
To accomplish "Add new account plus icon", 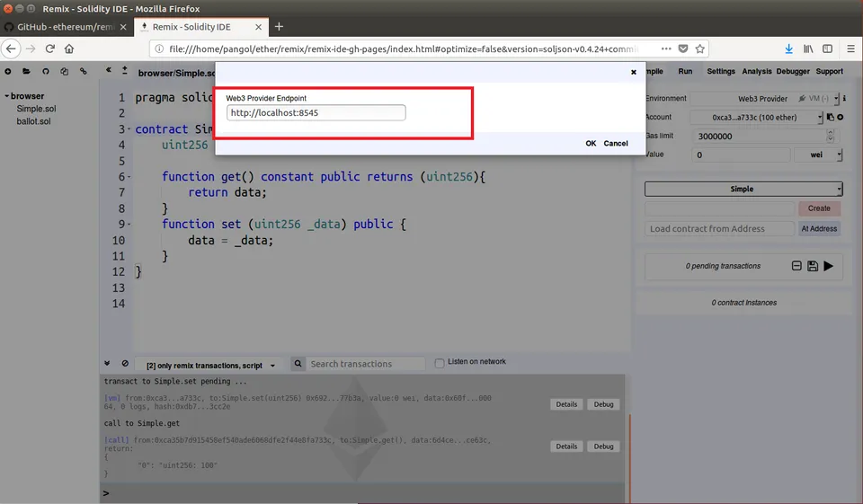I will (841, 117).
